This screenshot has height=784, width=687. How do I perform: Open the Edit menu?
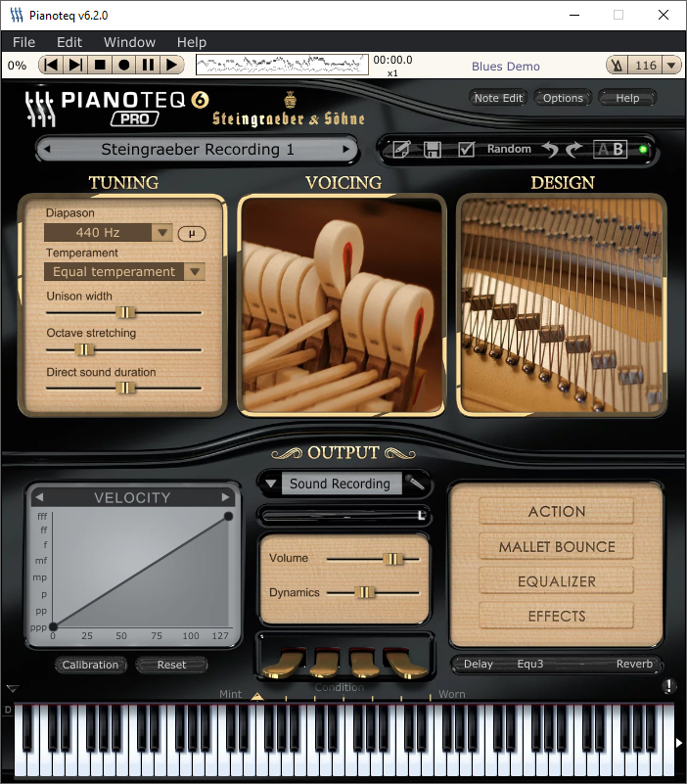click(69, 42)
